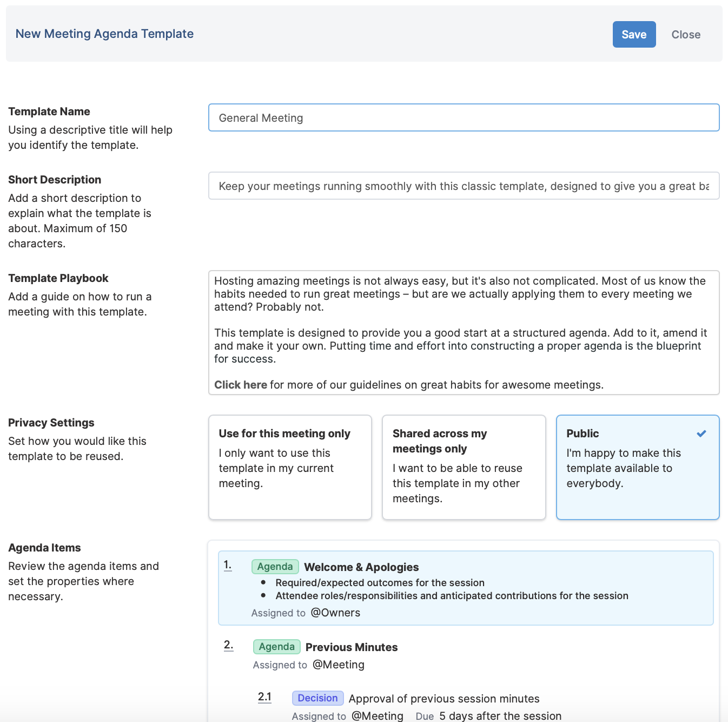Close the template editor

pos(686,35)
